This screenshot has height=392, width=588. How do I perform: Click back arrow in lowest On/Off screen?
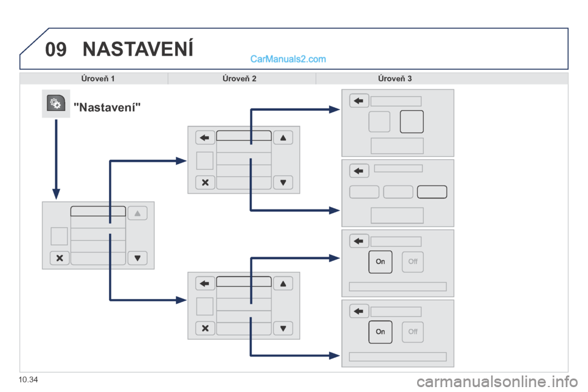[x=360, y=311]
